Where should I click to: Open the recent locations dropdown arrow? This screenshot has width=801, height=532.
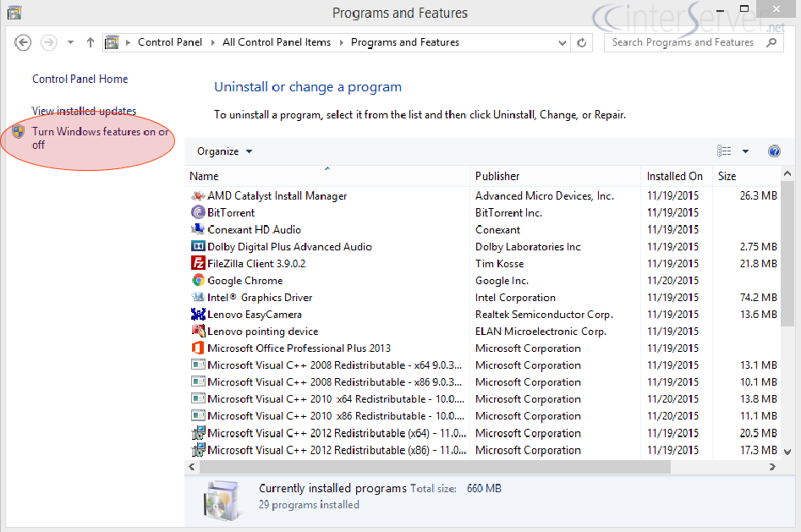coord(70,42)
